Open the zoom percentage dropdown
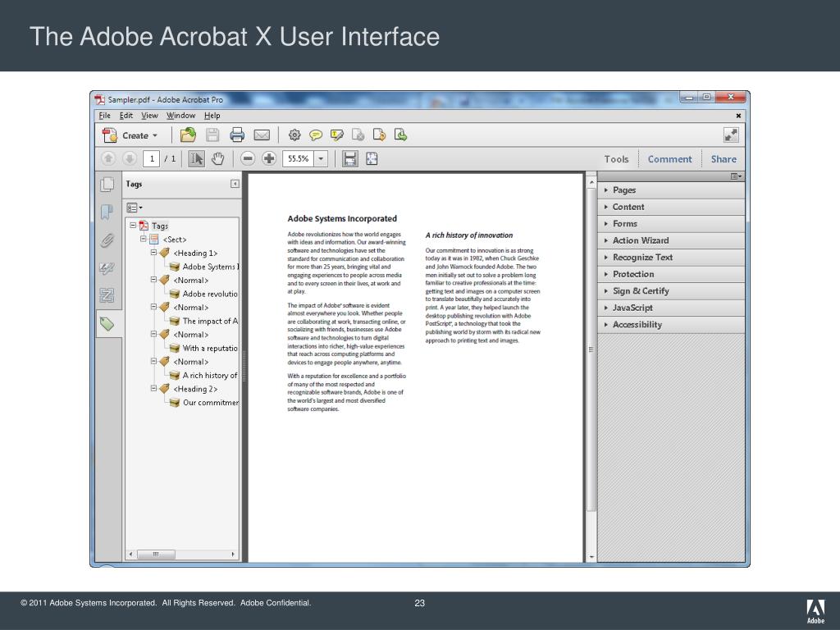Image resolution: width=840 pixels, height=630 pixels. (x=321, y=158)
